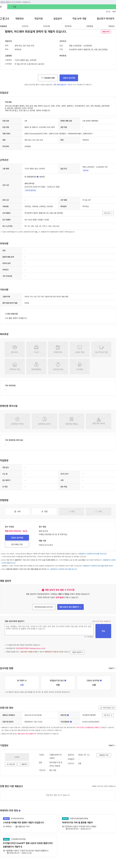Open 지도 보기 for work location
Viewport: 116px width, 868px height.
click(x=108, y=213)
